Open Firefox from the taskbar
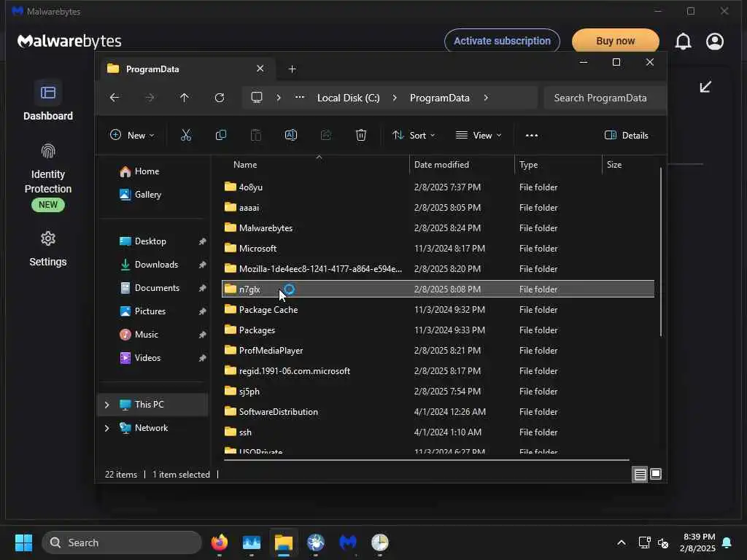The image size is (747, 560). pos(219,542)
